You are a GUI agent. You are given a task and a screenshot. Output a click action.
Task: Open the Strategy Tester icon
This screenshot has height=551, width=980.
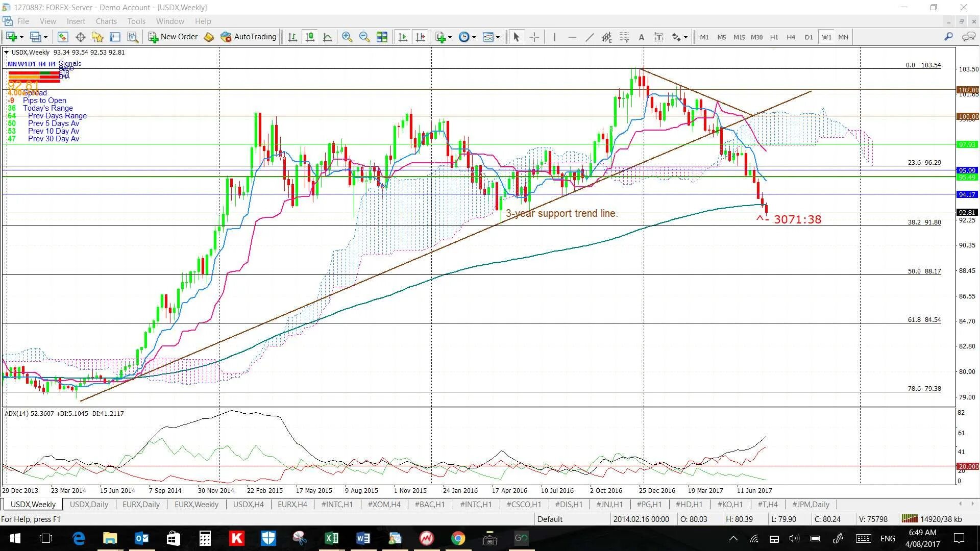coord(133,37)
